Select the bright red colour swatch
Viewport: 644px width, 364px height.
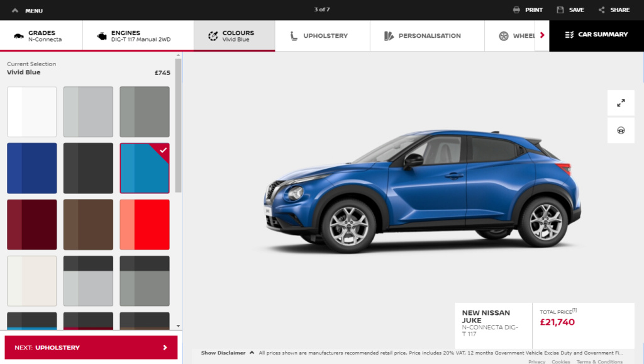tap(145, 225)
